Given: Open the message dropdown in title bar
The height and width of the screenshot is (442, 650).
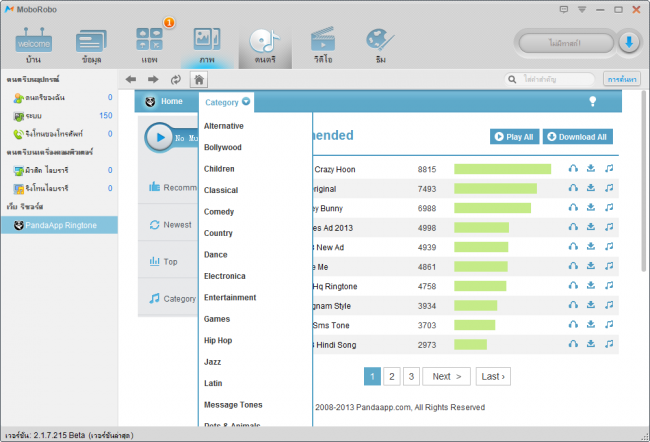Looking at the screenshot, I should pyautogui.click(x=564, y=9).
